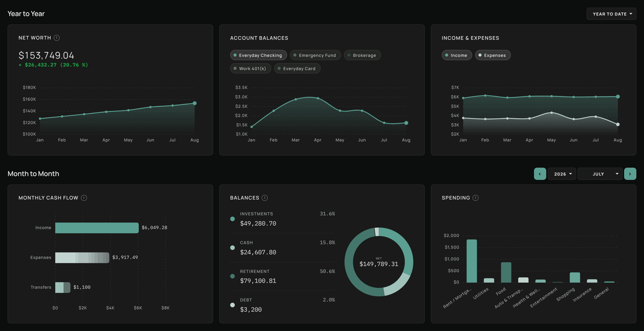
Task: Click the Cash amount $24,607.80
Action: pos(258,252)
